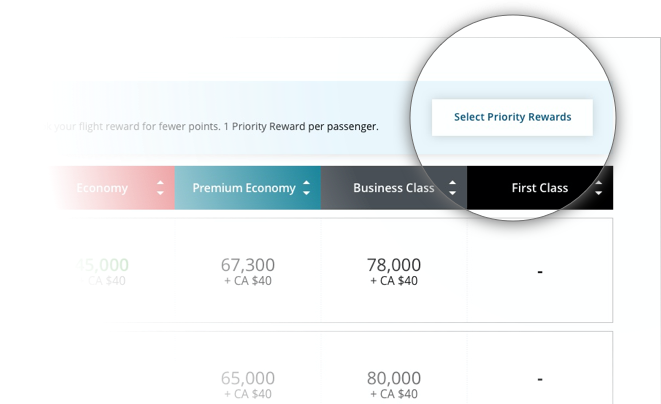
Task: Pick the 67,300 points Premium Economy fare
Action: click(248, 265)
